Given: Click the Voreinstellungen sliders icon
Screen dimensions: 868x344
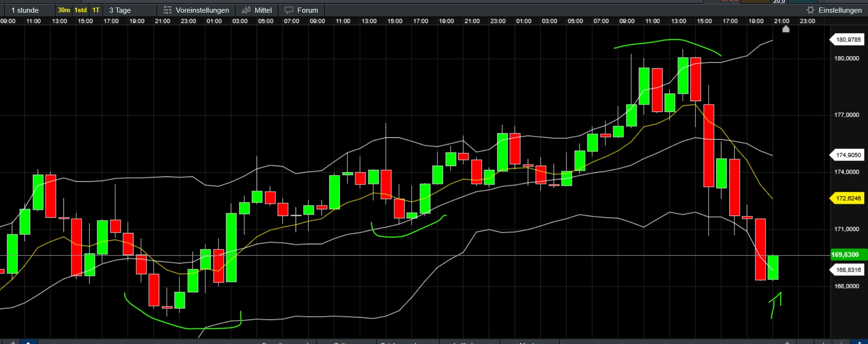Looking at the screenshot, I should click(167, 10).
